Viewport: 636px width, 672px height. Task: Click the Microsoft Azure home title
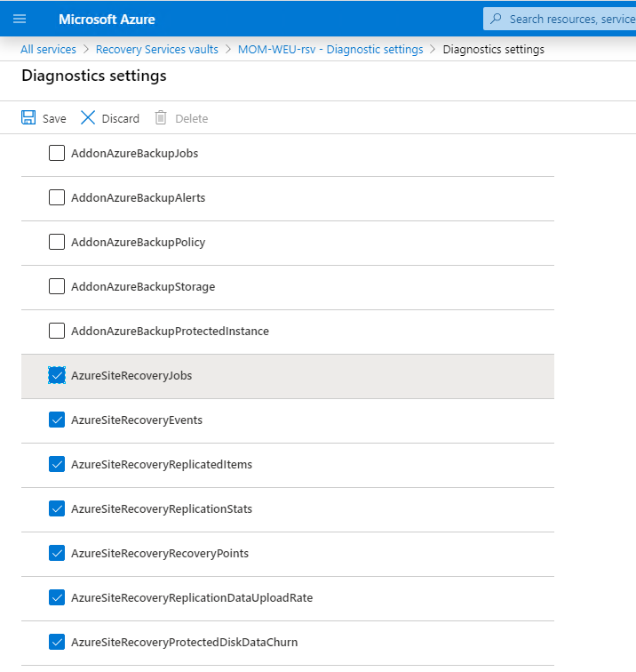pos(107,20)
